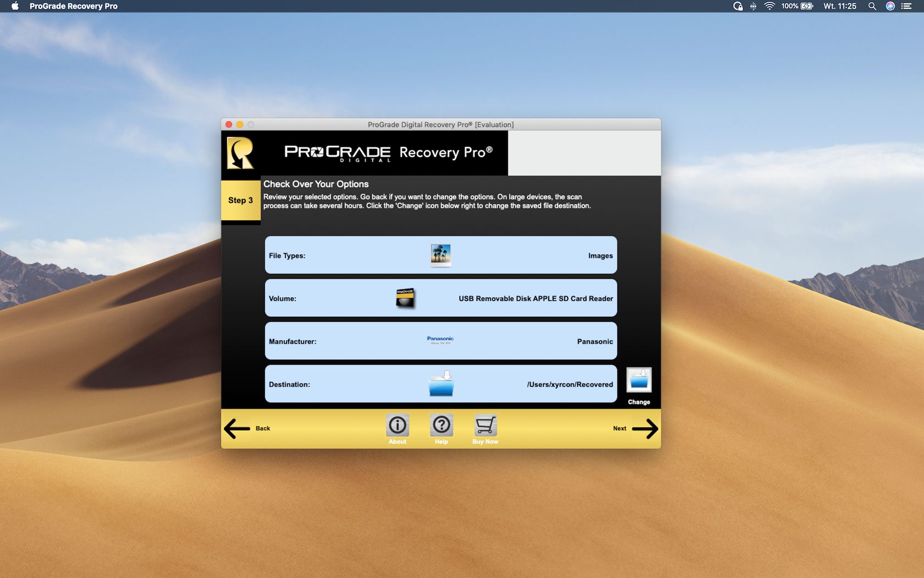Open the ProGrade Recovery Pro app menu
Screen dimensions: 924x578
click(74, 6)
